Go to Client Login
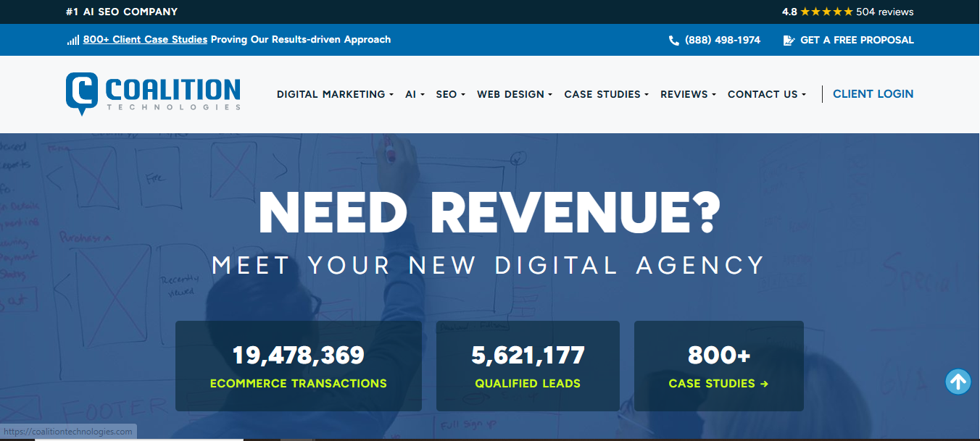 tap(873, 94)
